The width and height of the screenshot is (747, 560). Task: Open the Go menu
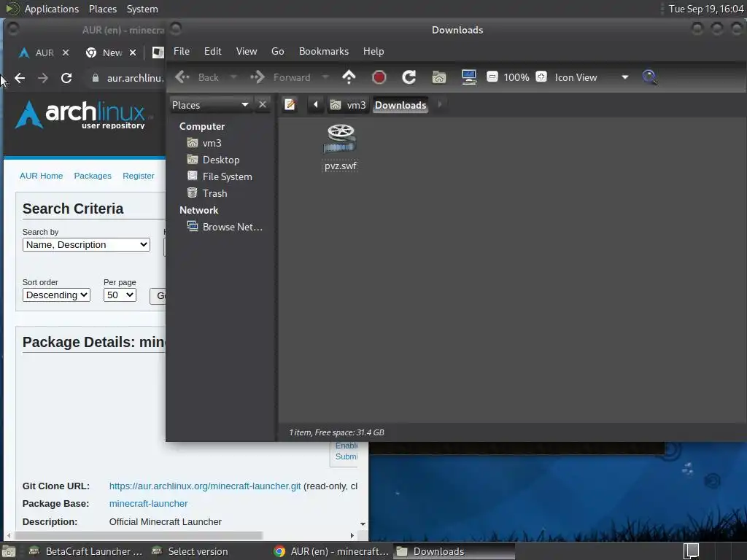(x=278, y=52)
